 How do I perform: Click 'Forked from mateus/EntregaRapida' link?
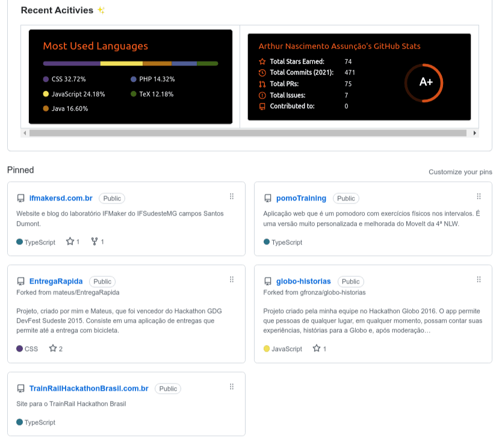tap(68, 293)
